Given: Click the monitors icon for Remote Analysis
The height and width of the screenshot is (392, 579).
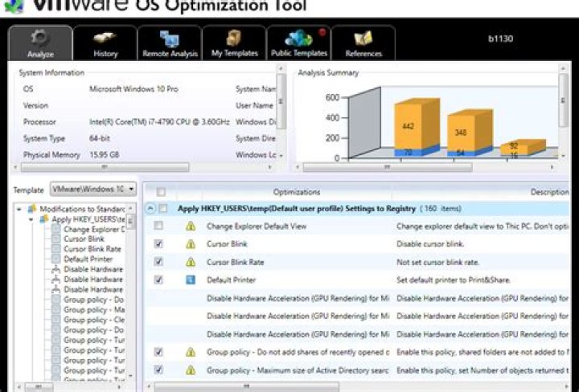Looking at the screenshot, I should pyautogui.click(x=170, y=39).
